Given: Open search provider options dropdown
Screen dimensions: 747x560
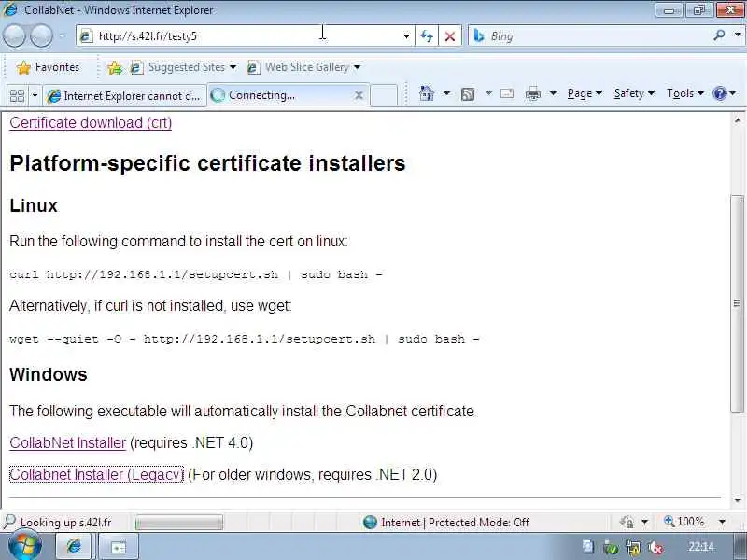Looking at the screenshot, I should [738, 35].
